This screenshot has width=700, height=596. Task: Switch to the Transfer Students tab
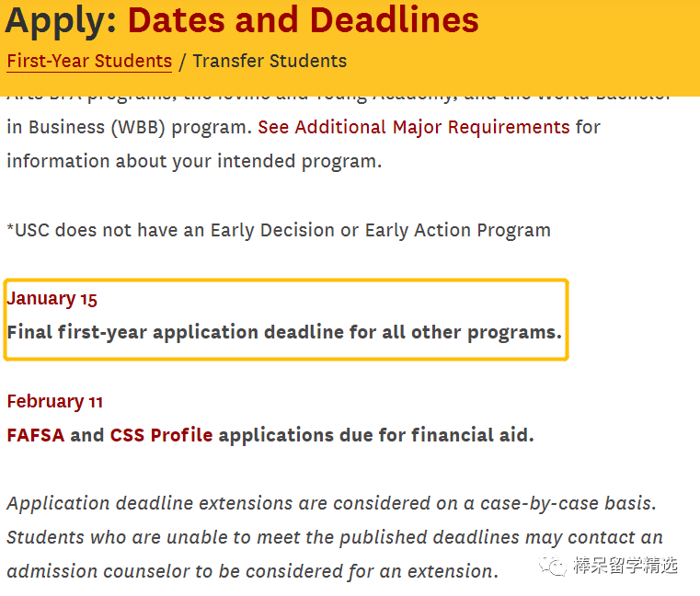click(270, 61)
